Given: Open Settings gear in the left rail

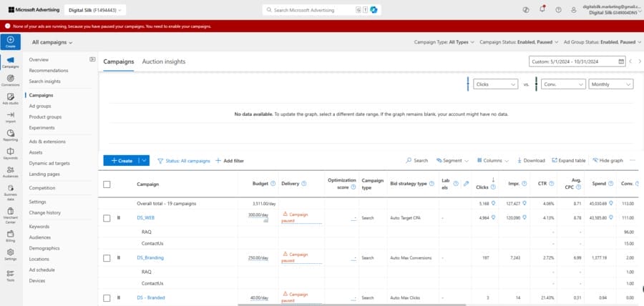Looking at the screenshot, I should click(10, 254).
